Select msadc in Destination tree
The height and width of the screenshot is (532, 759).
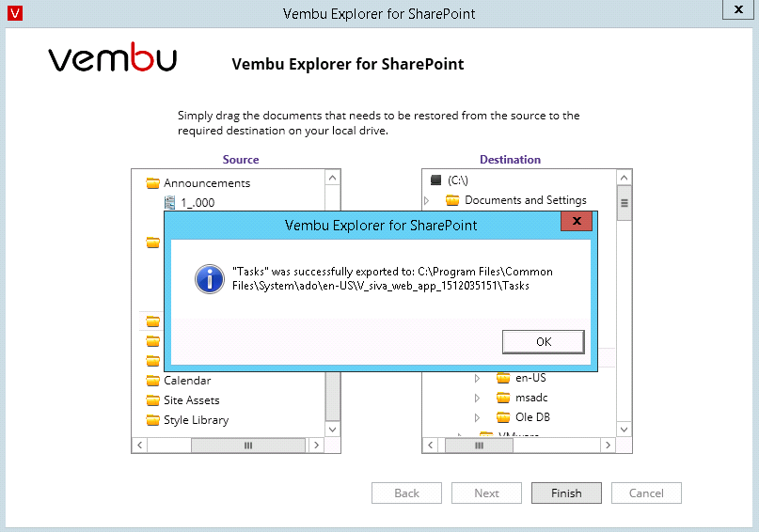click(x=531, y=398)
